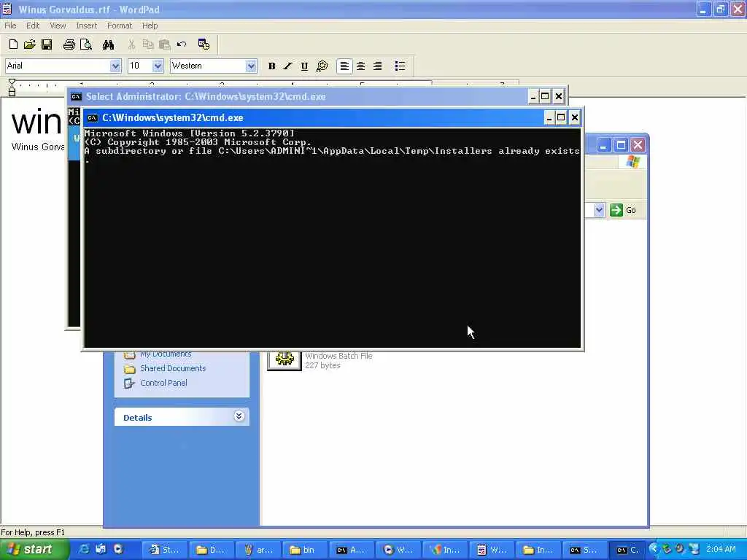Click the Find binoculars icon in WordPad
The image size is (747, 560).
point(108,44)
